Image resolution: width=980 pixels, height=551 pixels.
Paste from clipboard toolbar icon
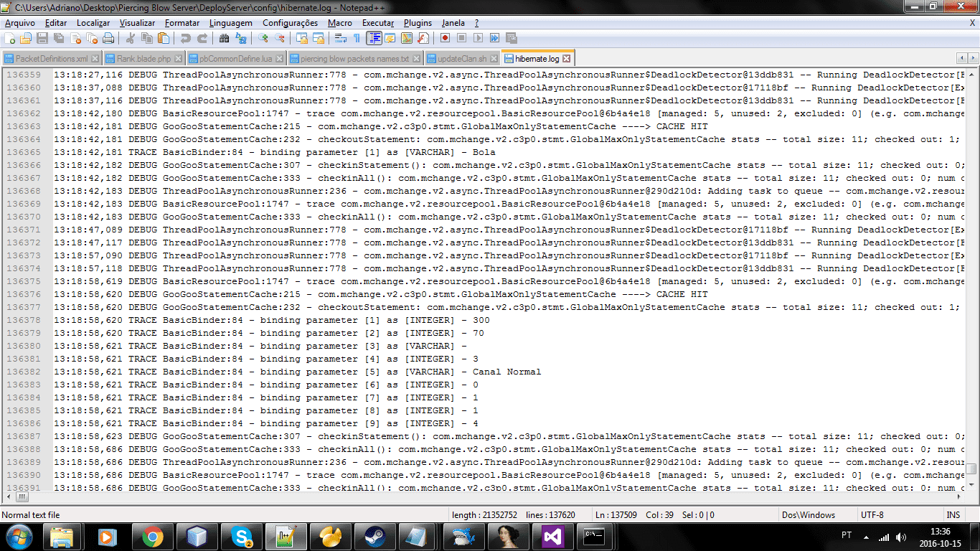pyautogui.click(x=164, y=37)
